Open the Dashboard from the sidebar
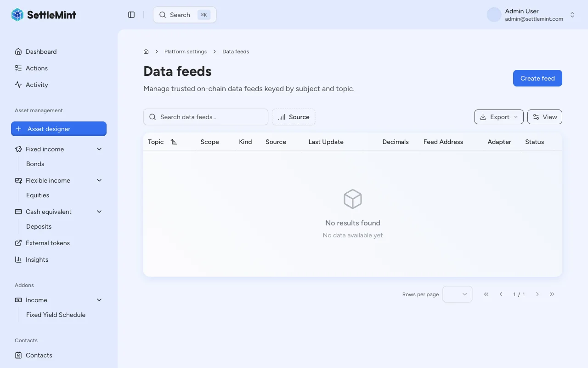The width and height of the screenshot is (588, 368). tap(41, 52)
